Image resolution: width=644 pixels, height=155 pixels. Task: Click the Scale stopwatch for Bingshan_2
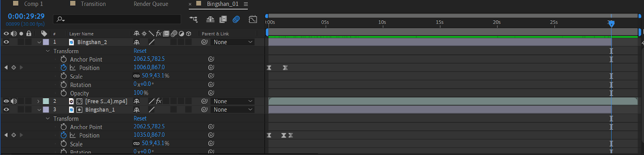64,76
